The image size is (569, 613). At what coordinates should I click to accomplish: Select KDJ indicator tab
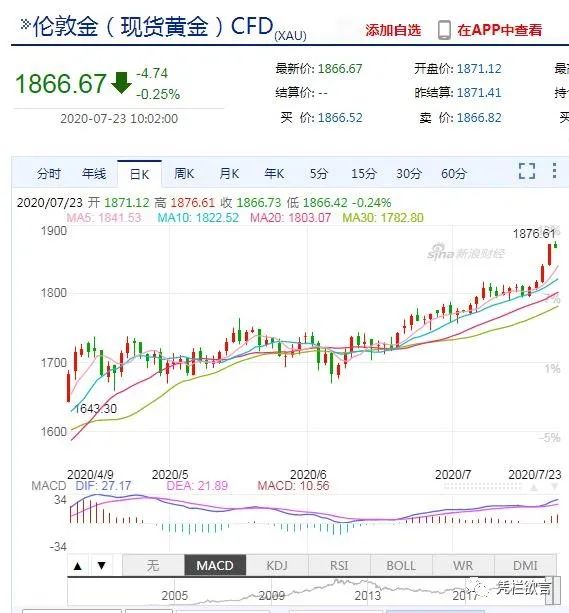pyautogui.click(x=277, y=565)
